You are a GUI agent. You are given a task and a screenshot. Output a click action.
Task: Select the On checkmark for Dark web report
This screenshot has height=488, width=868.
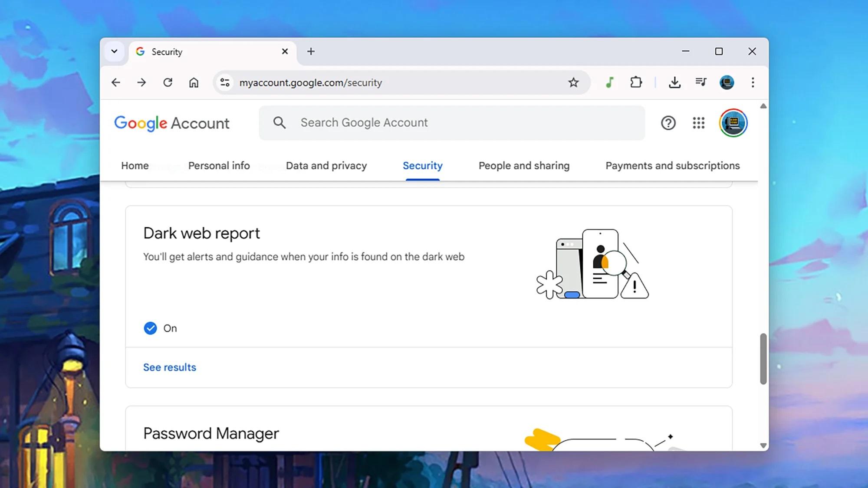point(150,328)
